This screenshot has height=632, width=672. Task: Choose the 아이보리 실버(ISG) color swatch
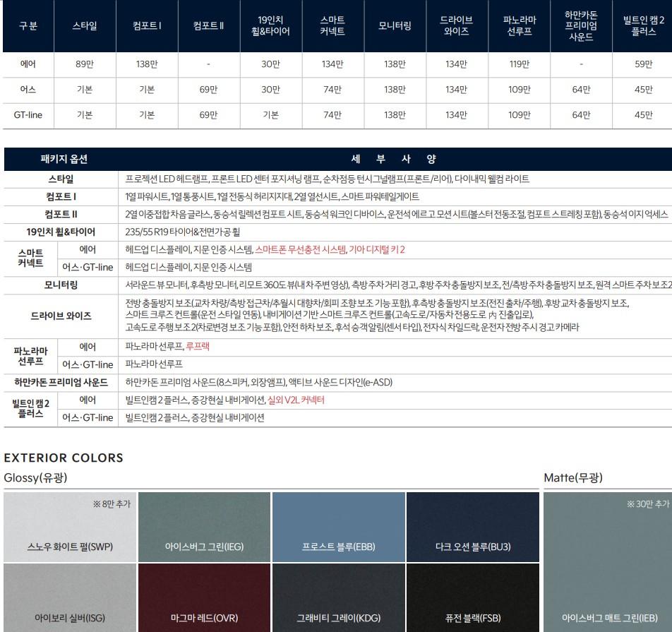pos(69,597)
